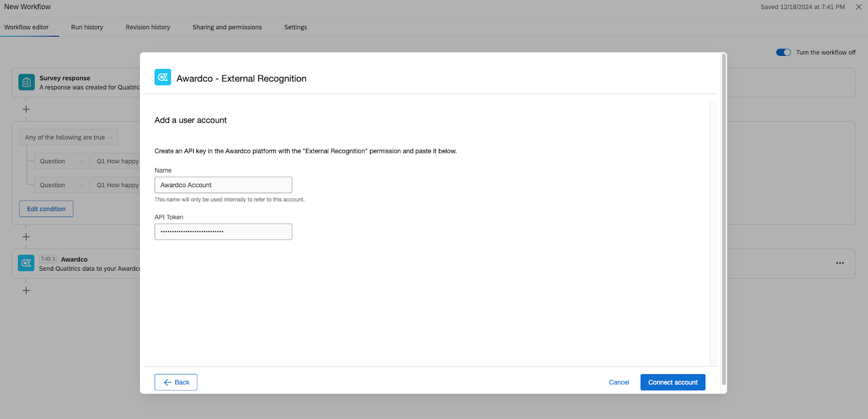Screen dimensions: 868x419
Task: Expand 'Any of the following are true' dropdown
Action: pyautogui.click(x=69, y=137)
